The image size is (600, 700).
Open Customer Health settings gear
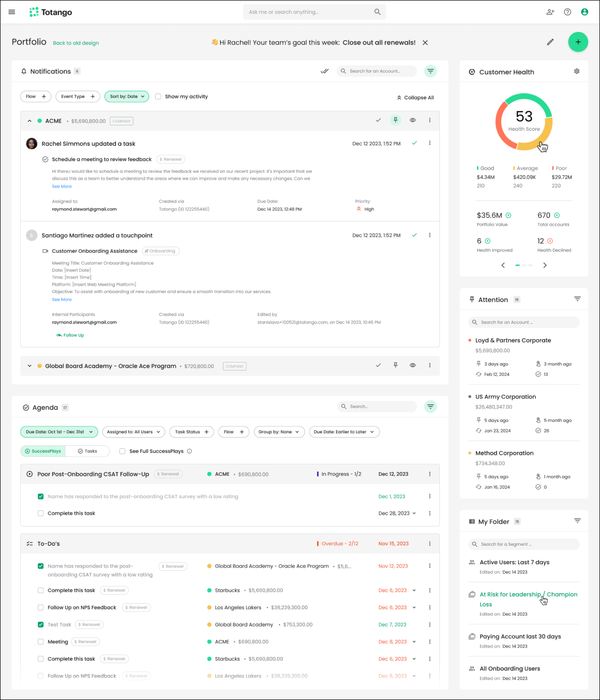pyautogui.click(x=577, y=71)
